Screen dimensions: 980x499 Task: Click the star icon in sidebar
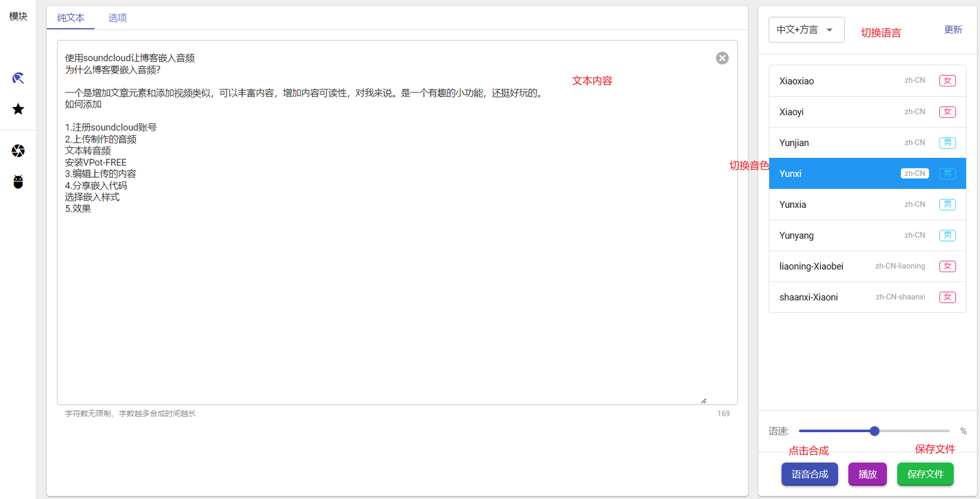[x=18, y=109]
